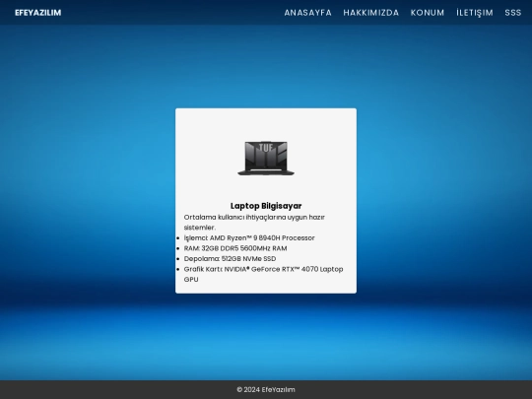The image size is (532, 399).
Task: Open the ANASAYFA navigation link
Action: click(307, 13)
